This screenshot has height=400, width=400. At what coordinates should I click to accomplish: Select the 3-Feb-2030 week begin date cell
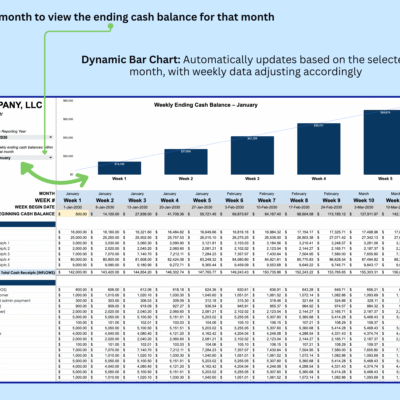[x=234, y=207]
